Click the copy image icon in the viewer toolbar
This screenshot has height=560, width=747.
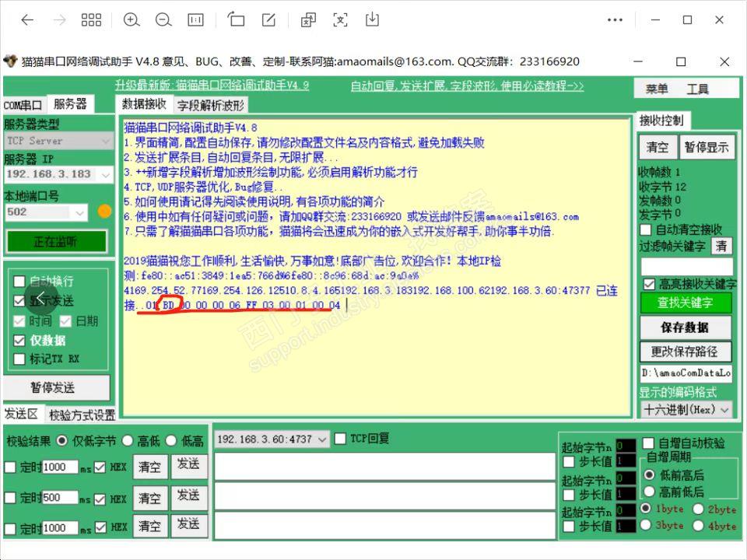click(308, 20)
